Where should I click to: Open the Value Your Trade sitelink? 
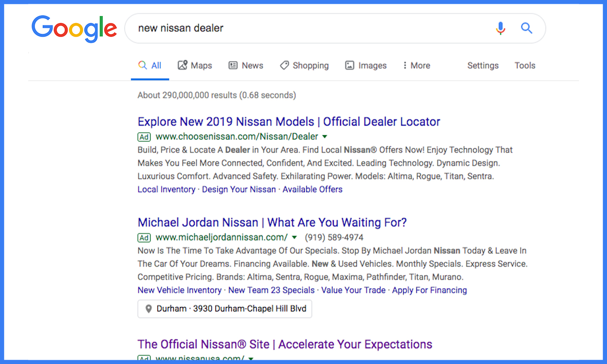pos(353,290)
